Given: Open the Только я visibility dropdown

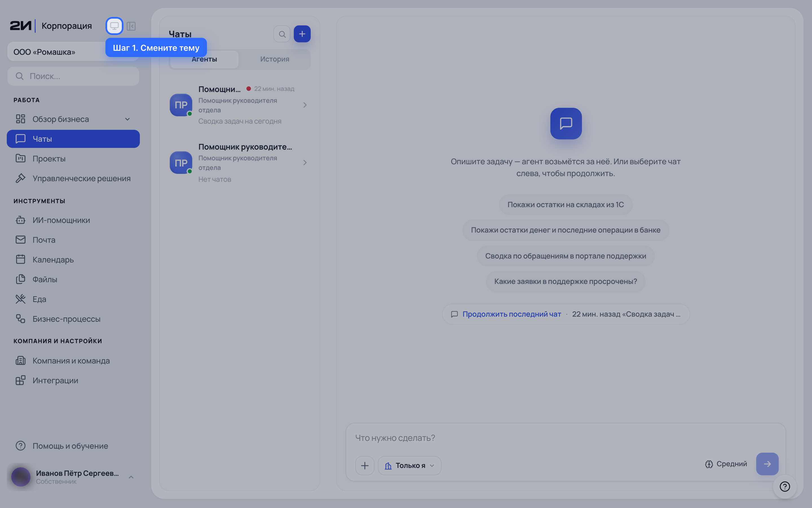Looking at the screenshot, I should pyautogui.click(x=410, y=466).
